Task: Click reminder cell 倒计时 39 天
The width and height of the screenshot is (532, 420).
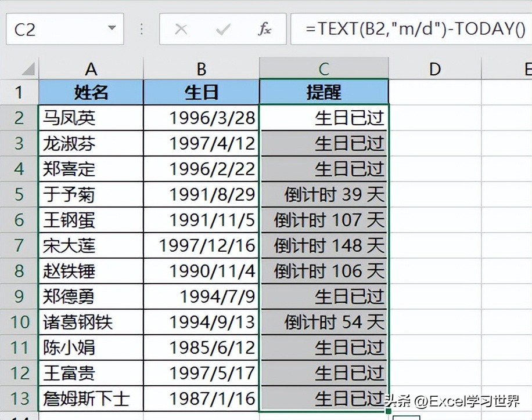Action: point(324,194)
